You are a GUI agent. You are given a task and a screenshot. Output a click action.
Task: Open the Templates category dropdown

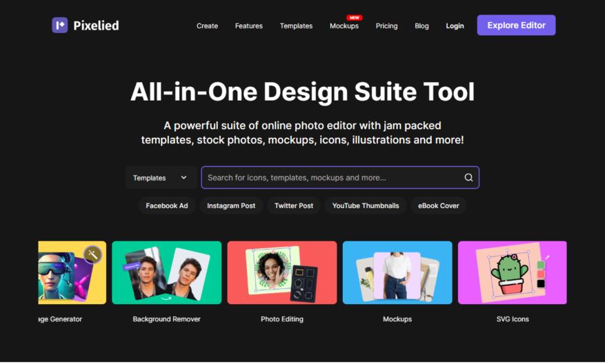(161, 178)
